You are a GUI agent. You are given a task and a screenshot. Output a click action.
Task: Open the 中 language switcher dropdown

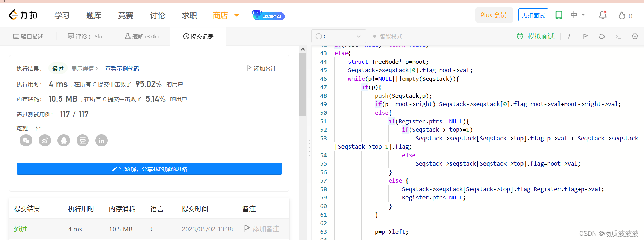coord(578,15)
